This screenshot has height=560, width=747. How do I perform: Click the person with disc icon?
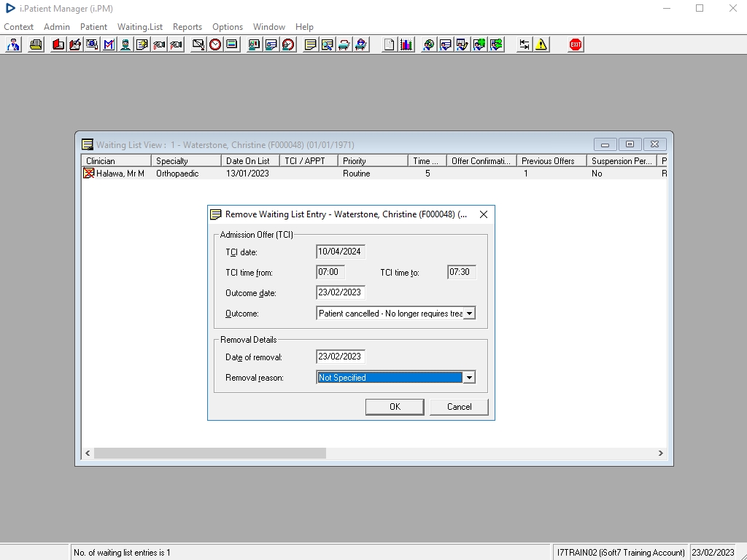coord(428,44)
